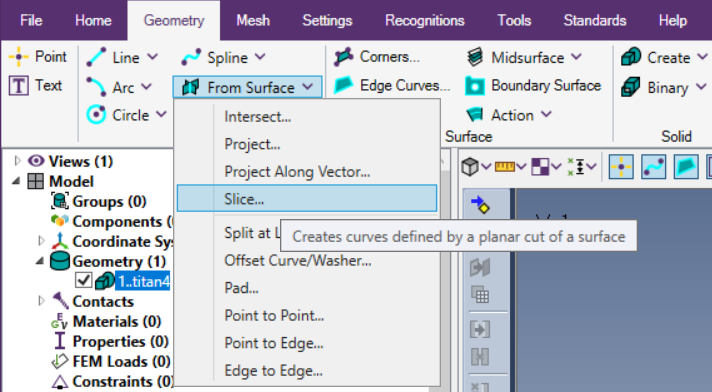Image resolution: width=712 pixels, height=392 pixels.
Task: Open the Action dropdown arrow
Action: click(546, 114)
